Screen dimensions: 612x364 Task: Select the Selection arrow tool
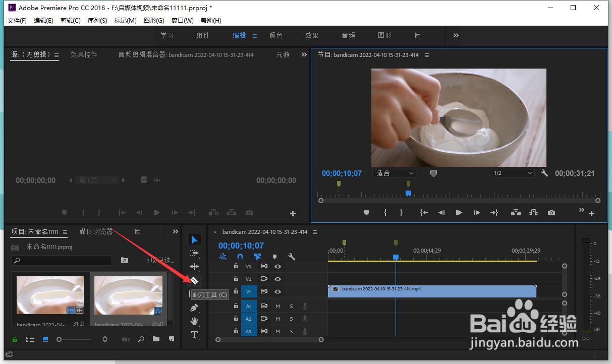[x=194, y=239]
